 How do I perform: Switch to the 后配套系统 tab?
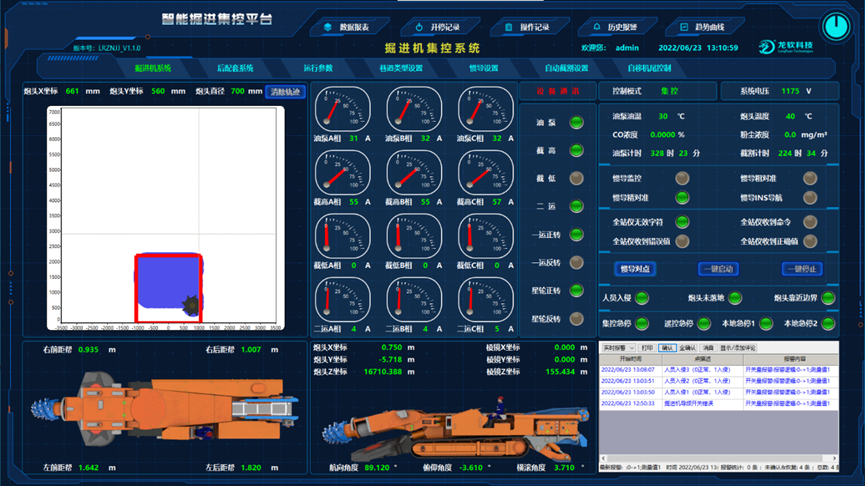click(235, 69)
